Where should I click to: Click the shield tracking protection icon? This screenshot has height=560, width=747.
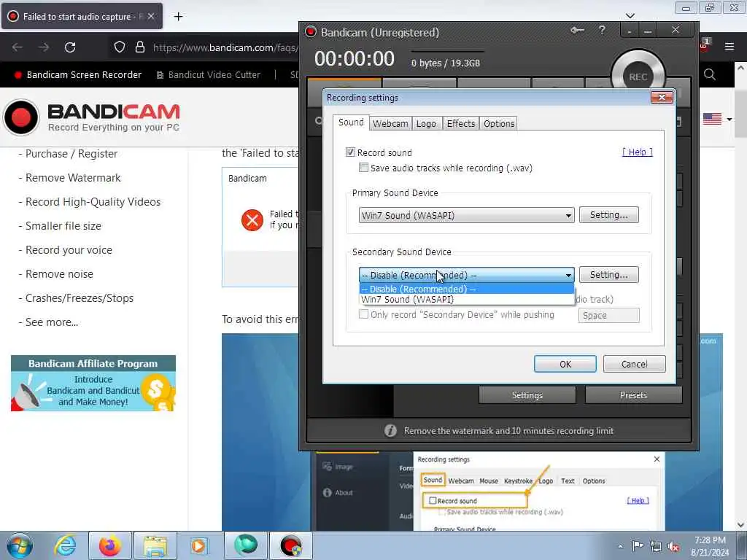point(120,47)
